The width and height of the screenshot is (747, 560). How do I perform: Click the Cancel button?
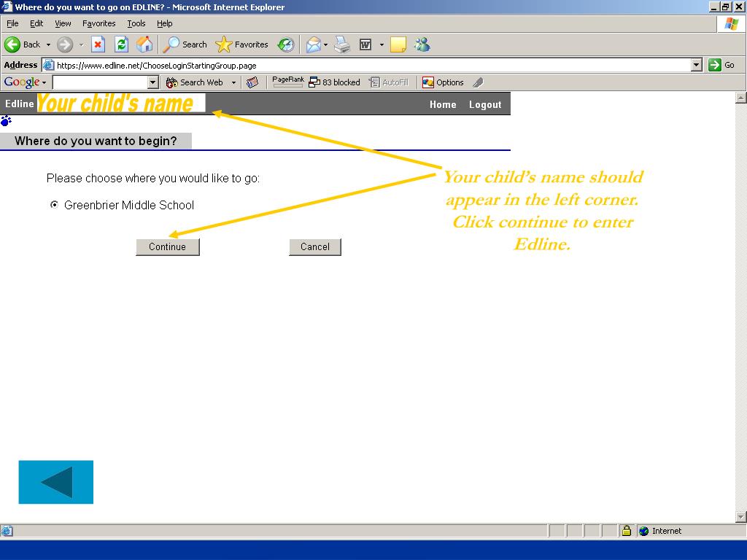[x=315, y=247]
